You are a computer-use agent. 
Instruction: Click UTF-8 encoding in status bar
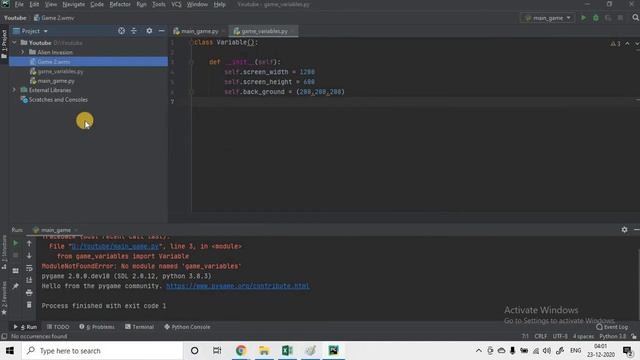(560, 336)
